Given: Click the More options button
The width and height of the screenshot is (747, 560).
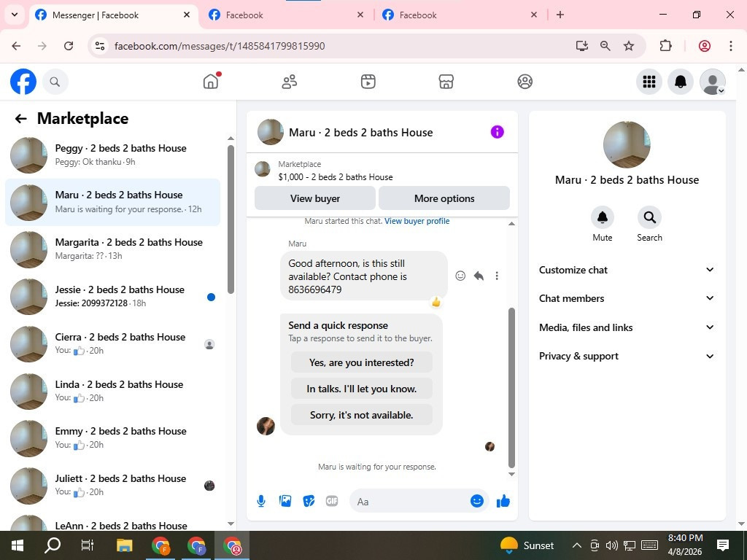Looking at the screenshot, I should tap(444, 198).
